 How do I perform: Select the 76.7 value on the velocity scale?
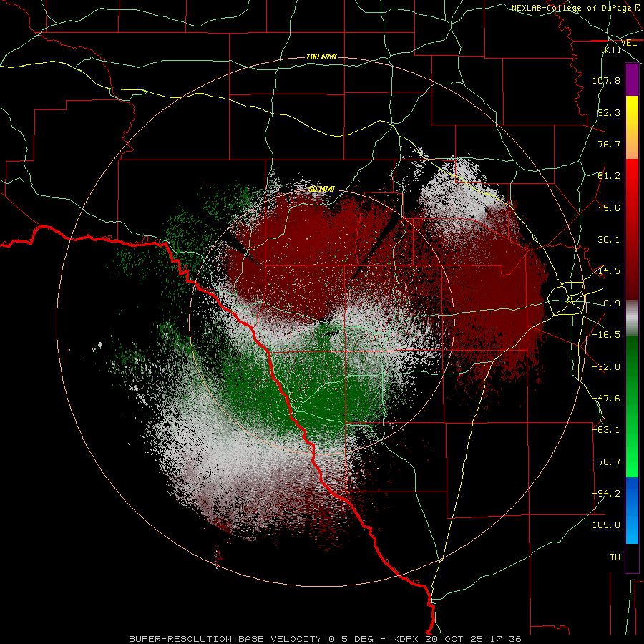pos(609,144)
